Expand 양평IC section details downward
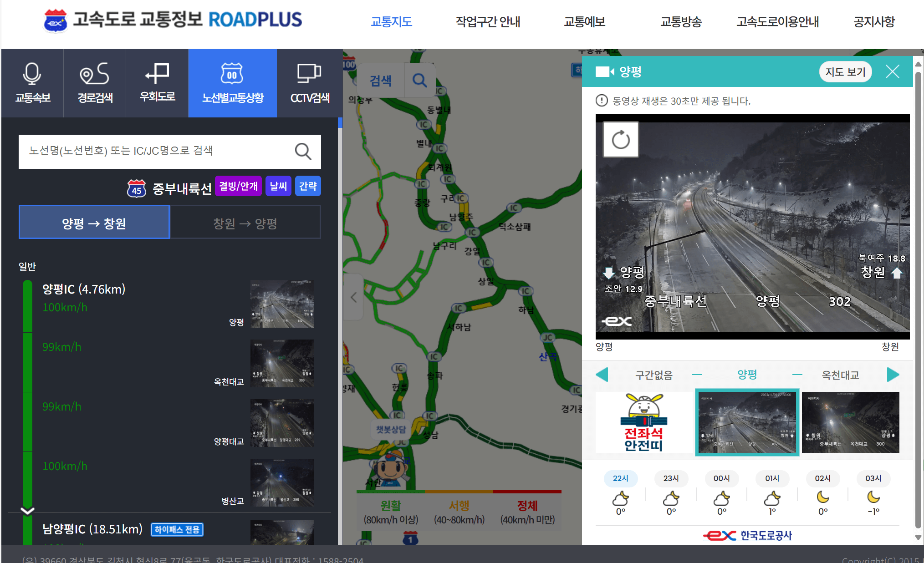Image resolution: width=924 pixels, height=563 pixels. coord(26,511)
